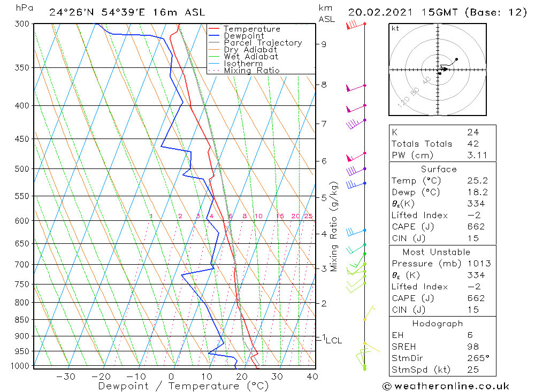
Task: Click the surface Dewp value 18.2
Action: [x=478, y=193]
